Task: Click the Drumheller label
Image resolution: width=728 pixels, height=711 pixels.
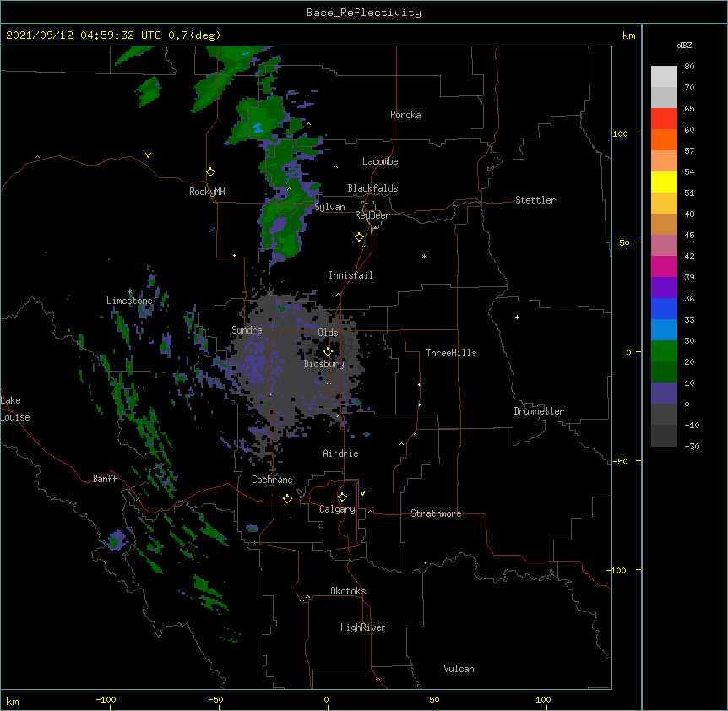Action: 539,411
